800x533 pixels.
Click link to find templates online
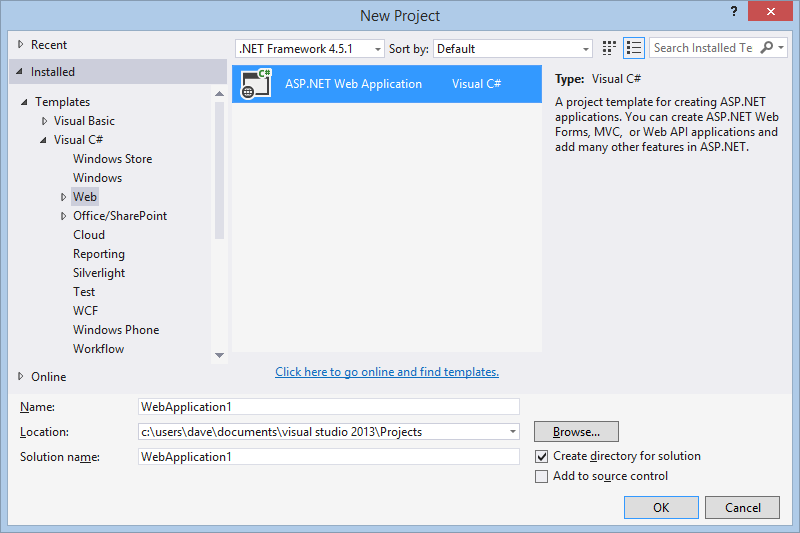tap(387, 372)
